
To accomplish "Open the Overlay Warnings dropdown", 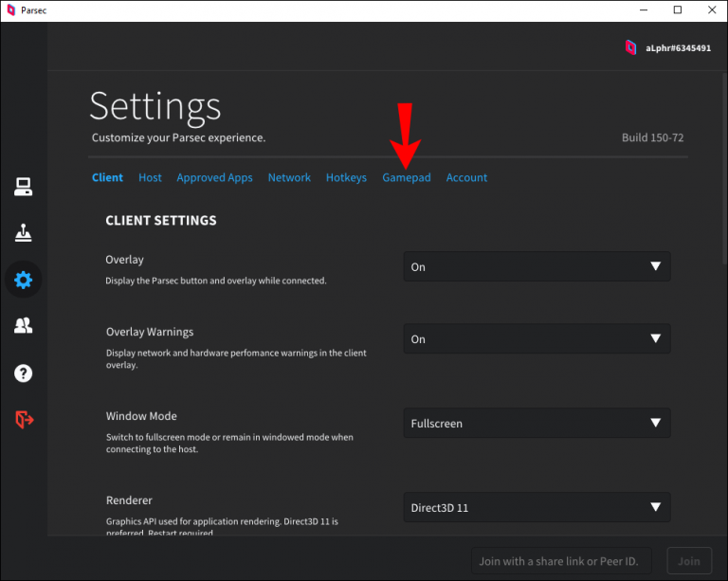I will tap(537, 339).
